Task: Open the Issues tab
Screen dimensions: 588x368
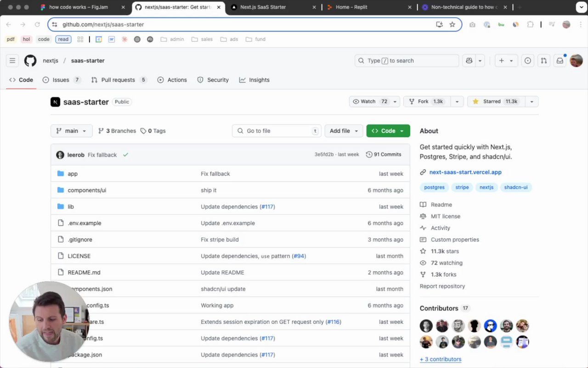Action: [x=62, y=80]
